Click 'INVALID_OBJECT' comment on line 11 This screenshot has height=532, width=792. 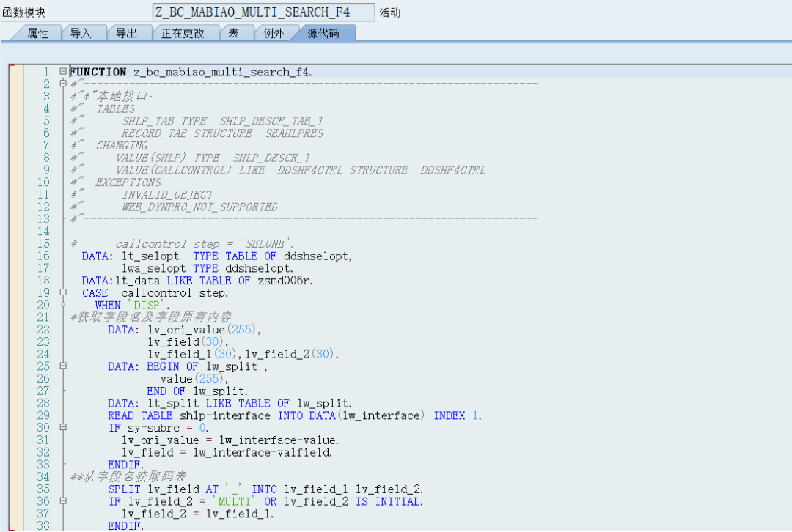(x=167, y=195)
